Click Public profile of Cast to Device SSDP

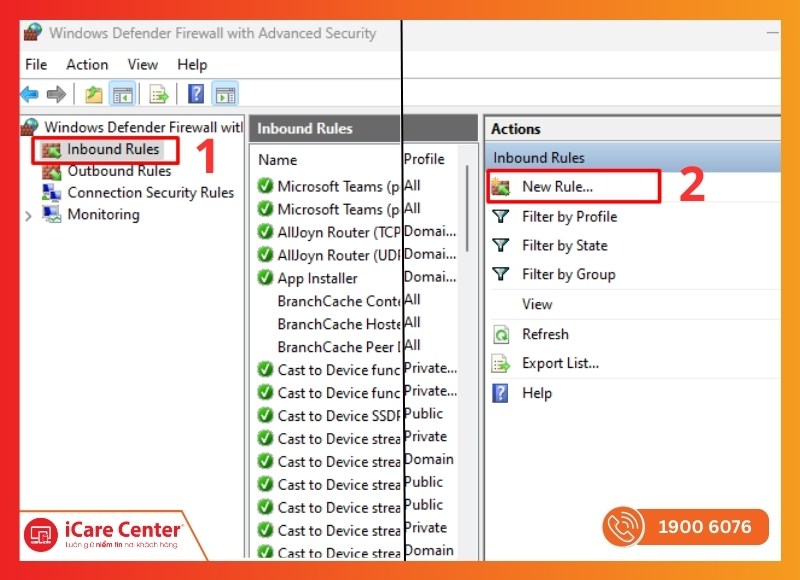[423, 413]
